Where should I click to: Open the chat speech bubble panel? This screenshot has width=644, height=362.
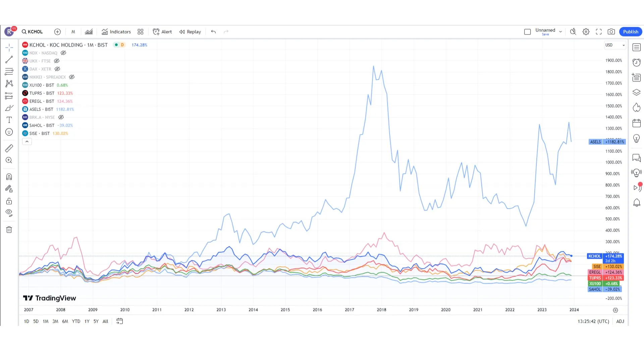click(637, 158)
